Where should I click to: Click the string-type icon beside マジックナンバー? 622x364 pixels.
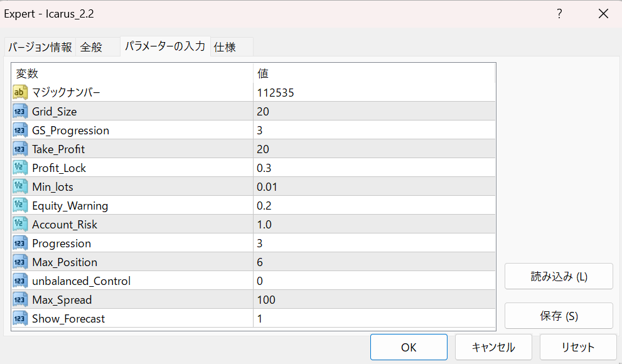pyautogui.click(x=20, y=92)
